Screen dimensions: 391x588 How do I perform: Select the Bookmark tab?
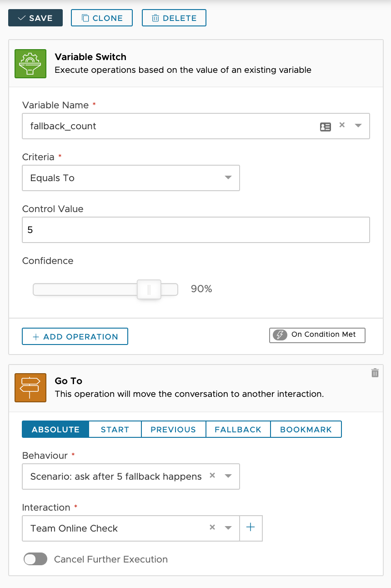[x=306, y=430]
